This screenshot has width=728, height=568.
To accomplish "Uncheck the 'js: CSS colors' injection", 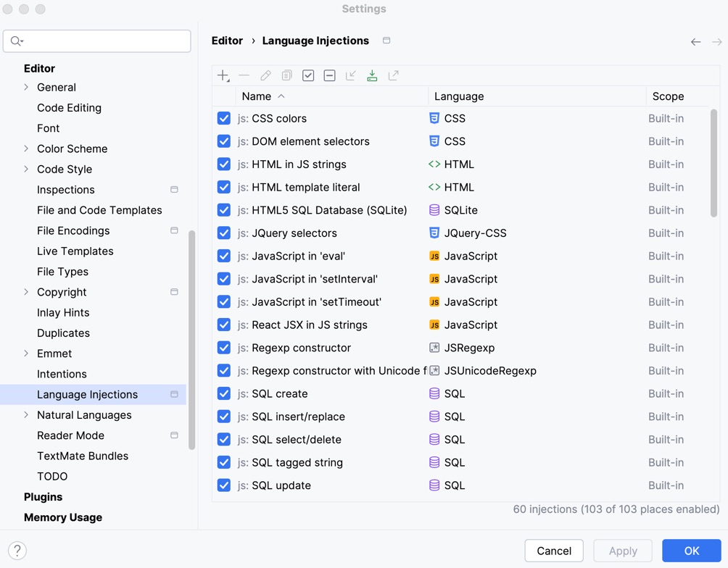I will click(223, 118).
